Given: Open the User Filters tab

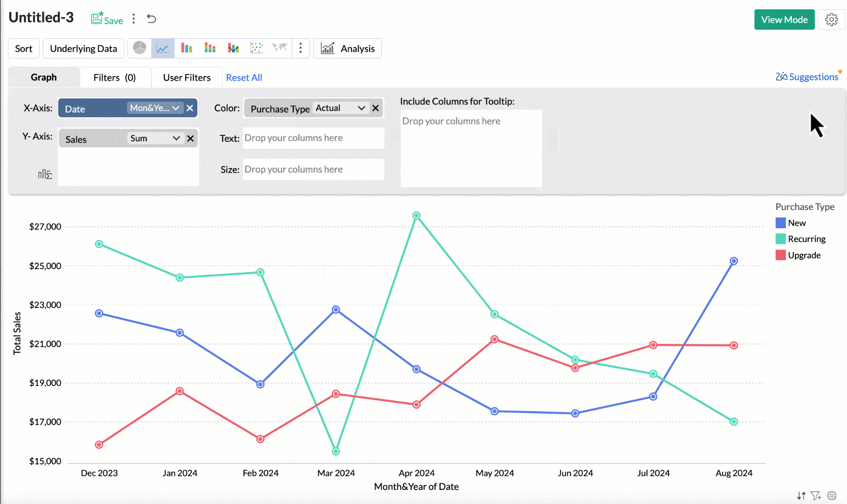Looking at the screenshot, I should click(187, 77).
